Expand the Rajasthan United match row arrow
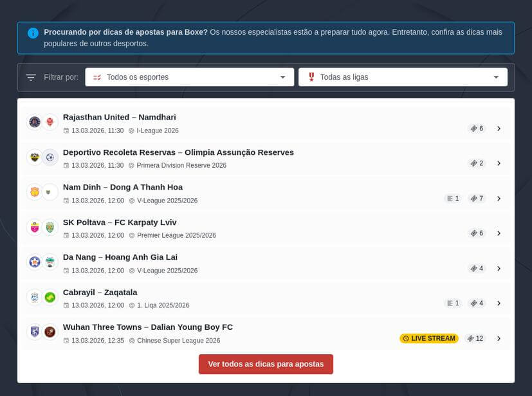The image size is (532, 396). coord(499,129)
